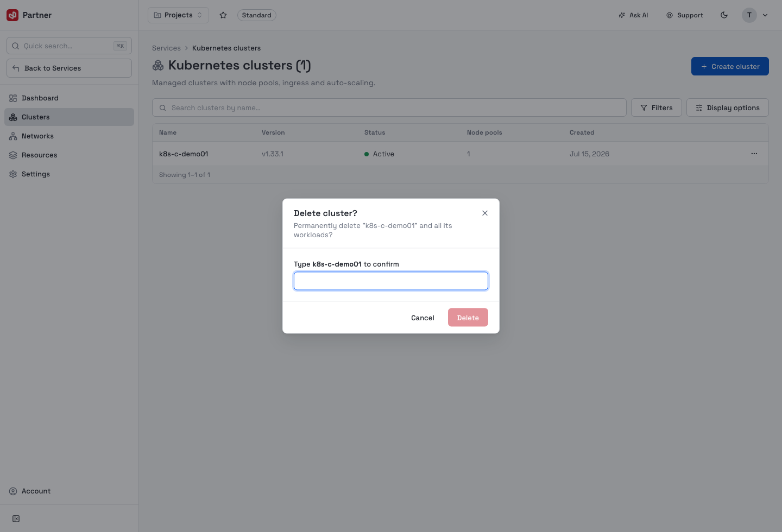Viewport: 782px width, 532px height.
Task: Click the Delete button in dialog
Action: [x=468, y=318]
